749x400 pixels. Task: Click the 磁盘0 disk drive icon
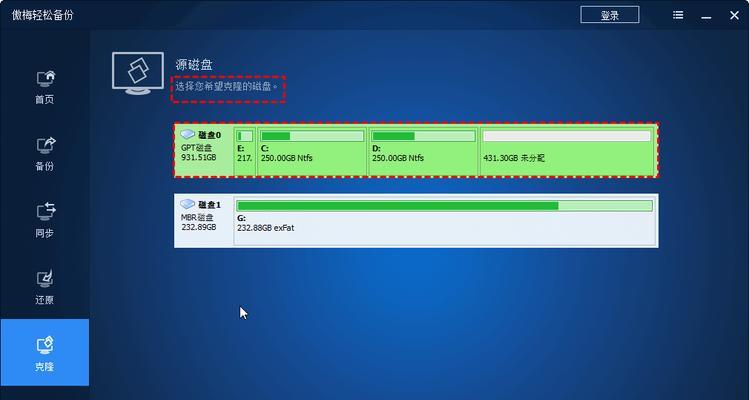(188, 134)
